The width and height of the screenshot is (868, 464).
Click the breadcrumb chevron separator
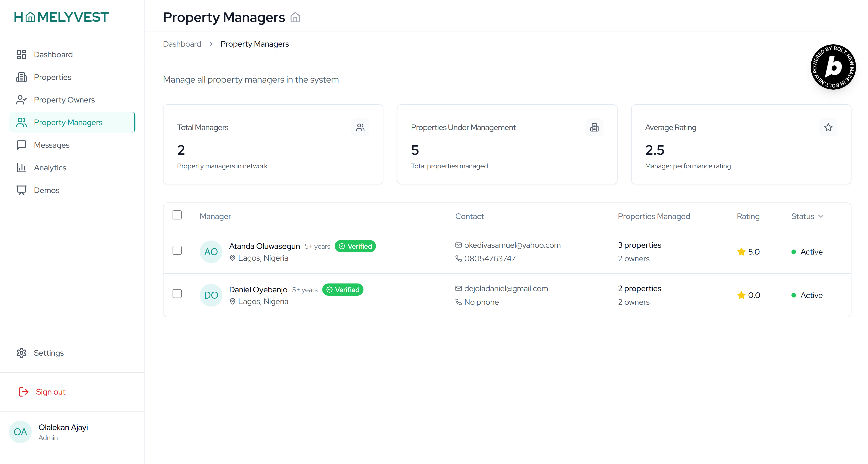coord(211,44)
